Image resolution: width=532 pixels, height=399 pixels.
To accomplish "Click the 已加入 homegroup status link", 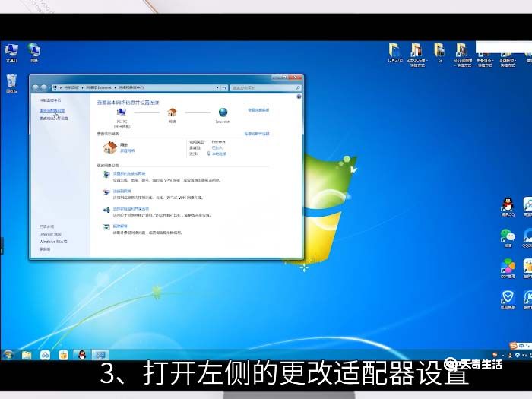I will click(217, 148).
